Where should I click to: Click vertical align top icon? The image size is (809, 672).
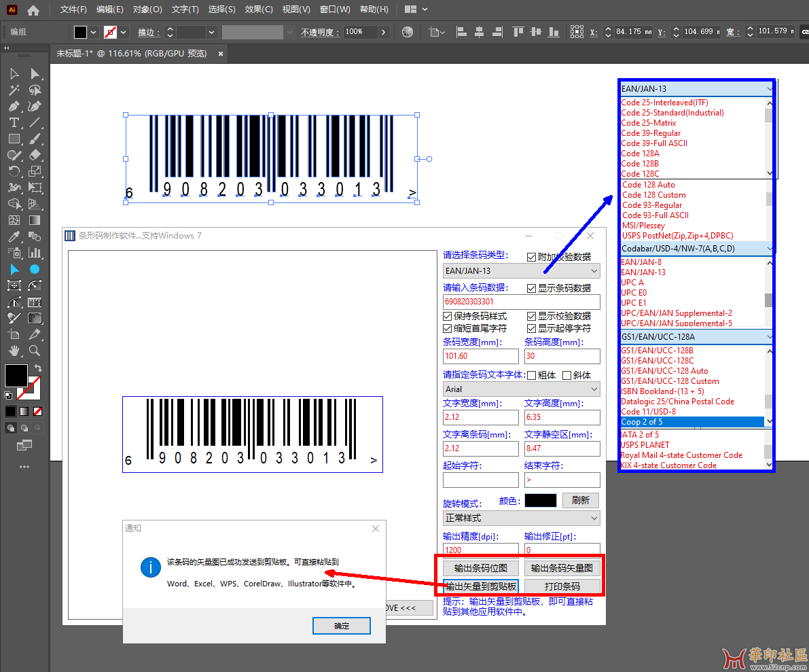[x=518, y=32]
